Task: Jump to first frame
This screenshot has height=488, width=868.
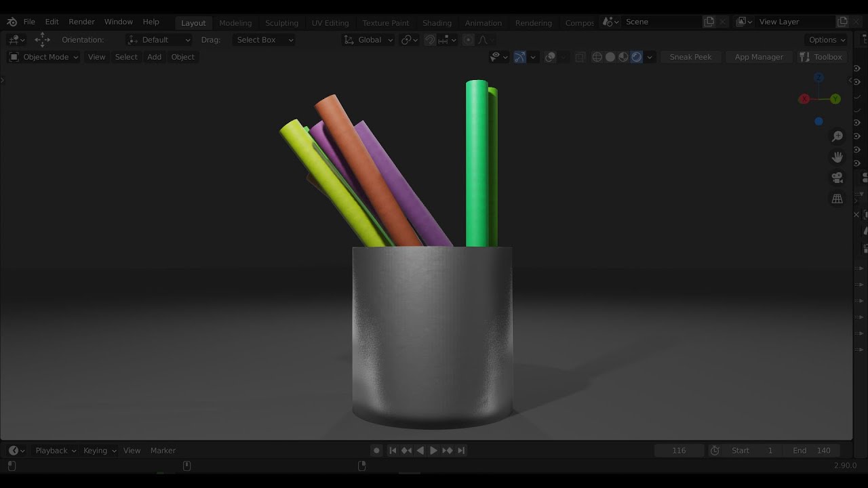Action: click(x=393, y=450)
